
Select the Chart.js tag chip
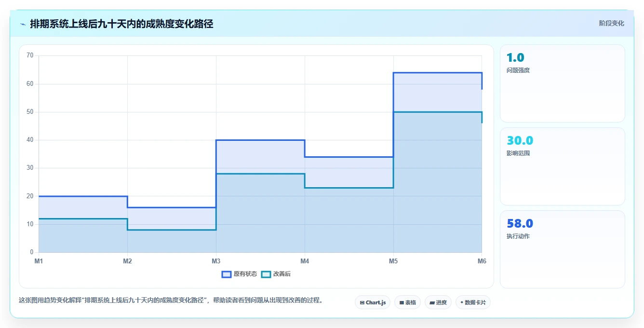point(373,302)
